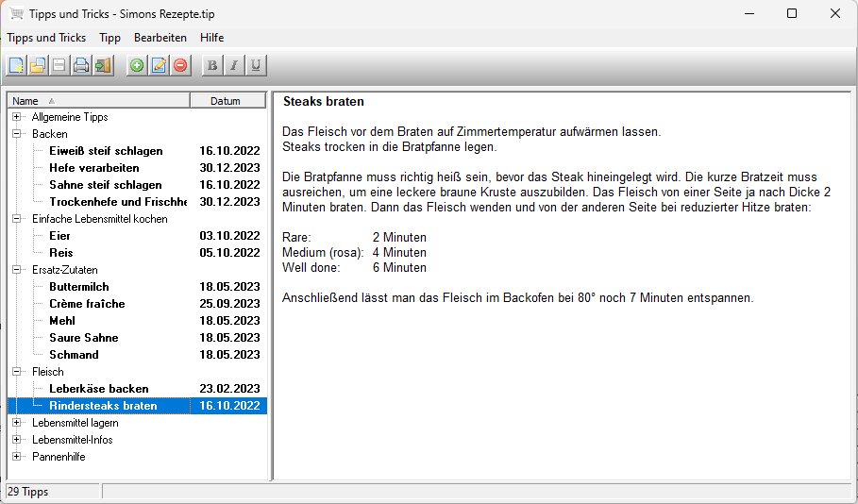Screen dimensions: 858x504
Task: Delete the tip with red minus icon
Action: click(179, 66)
